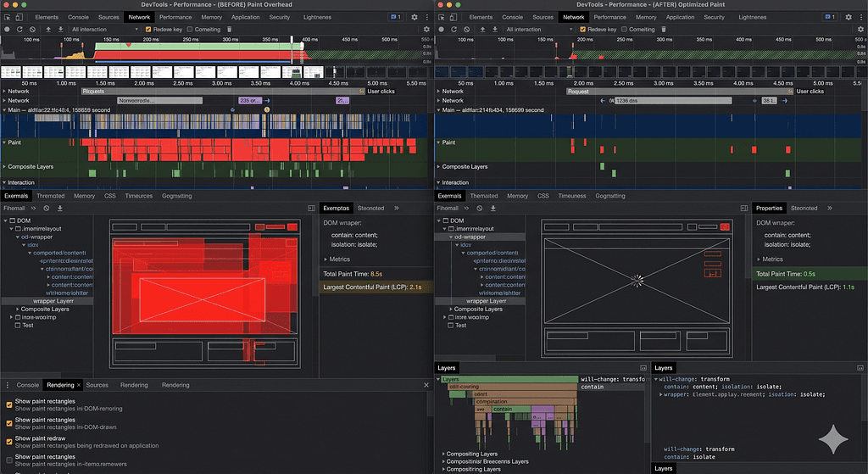The width and height of the screenshot is (868, 474).
Task: Click the clear recording icon in left toolbar
Action: [x=33, y=30]
